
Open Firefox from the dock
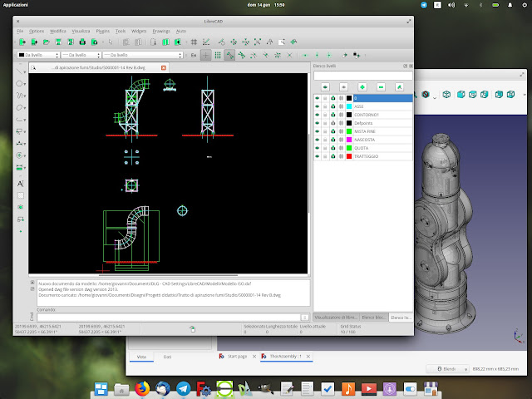[141, 388]
